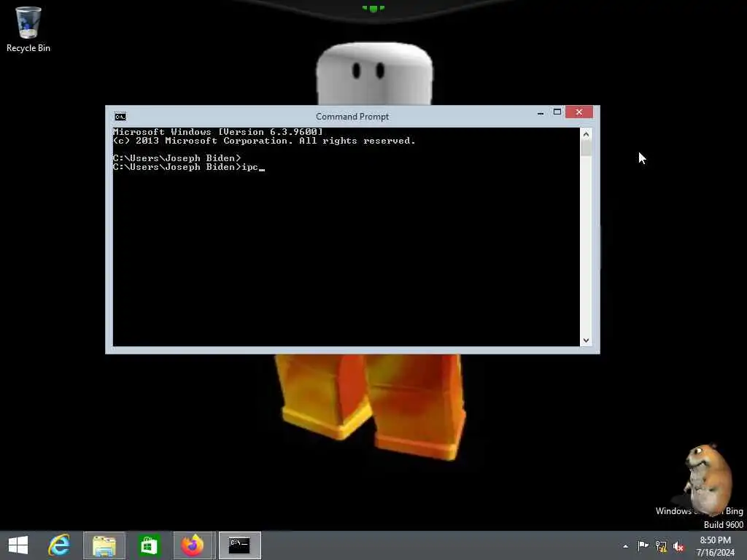Click the first 'C:\Users\Joseph Biden>' prompt line
Image resolution: width=747 pixels, height=560 pixels.
pos(177,158)
